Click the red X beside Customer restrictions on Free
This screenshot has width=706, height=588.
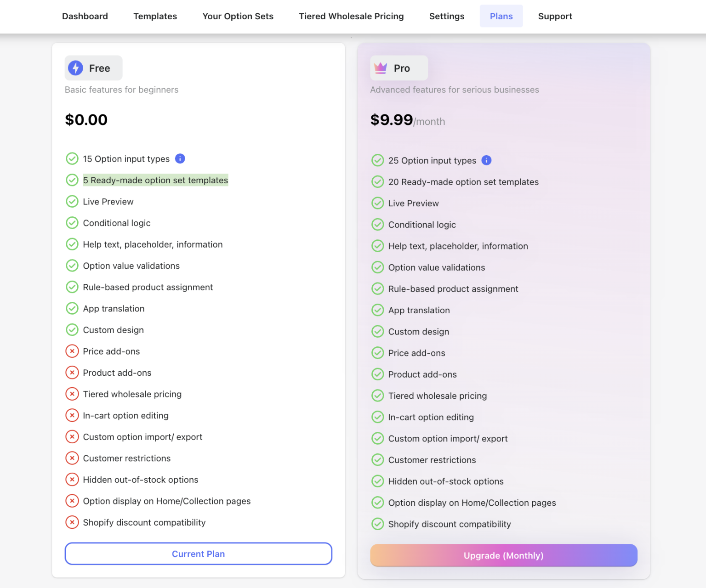[x=72, y=458]
